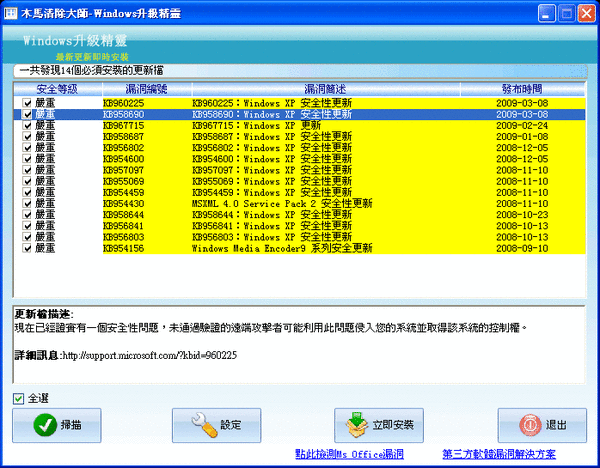The image size is (600, 468).
Task: Select KB957097 in the ID column
Action: (x=124, y=170)
